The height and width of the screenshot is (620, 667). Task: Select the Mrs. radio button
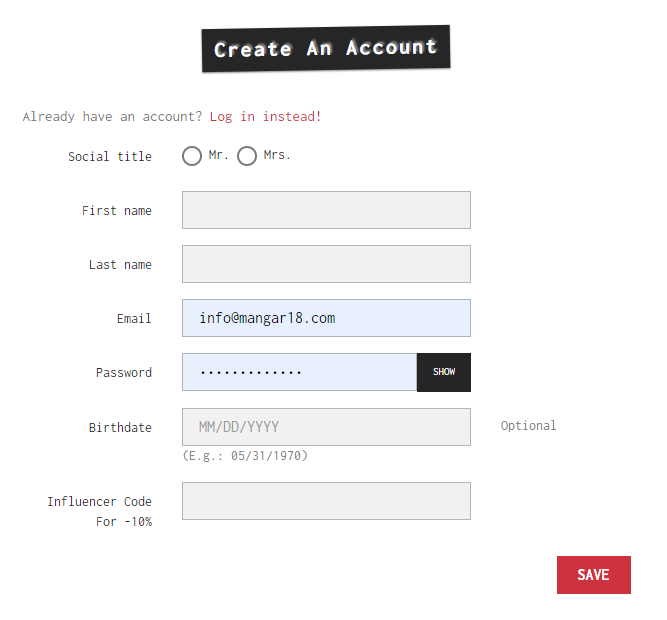point(247,156)
